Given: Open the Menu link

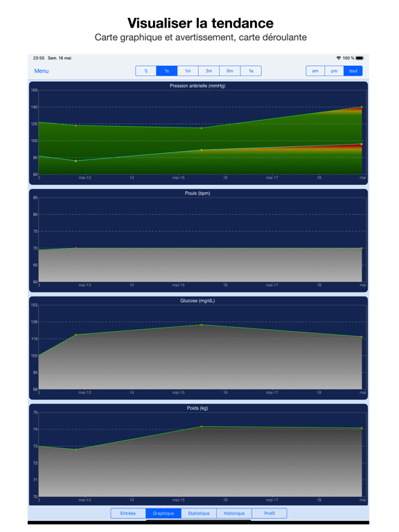Looking at the screenshot, I should tap(42, 71).
